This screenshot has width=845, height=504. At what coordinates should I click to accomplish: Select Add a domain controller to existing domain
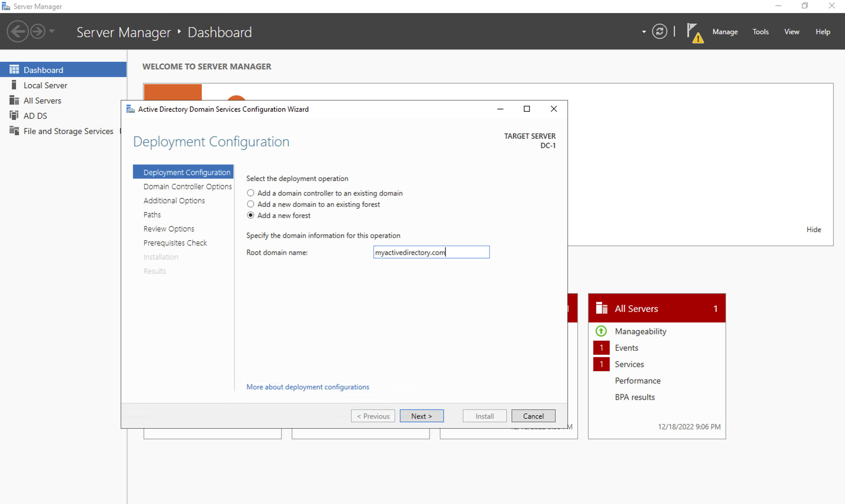[251, 193]
